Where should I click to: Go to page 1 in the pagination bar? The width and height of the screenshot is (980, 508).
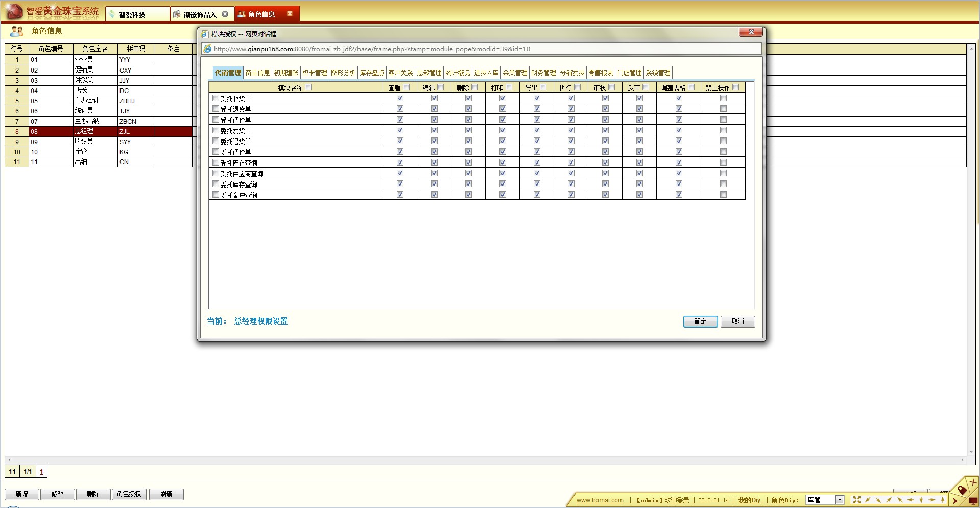point(41,472)
